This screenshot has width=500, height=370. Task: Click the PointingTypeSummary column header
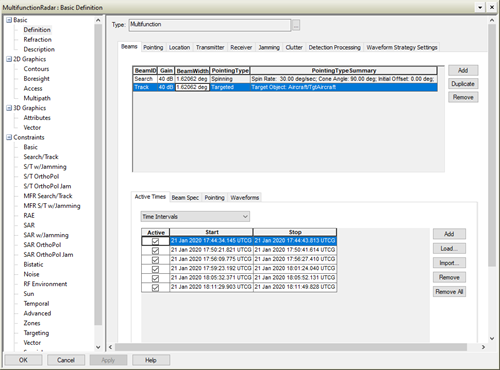click(x=344, y=71)
